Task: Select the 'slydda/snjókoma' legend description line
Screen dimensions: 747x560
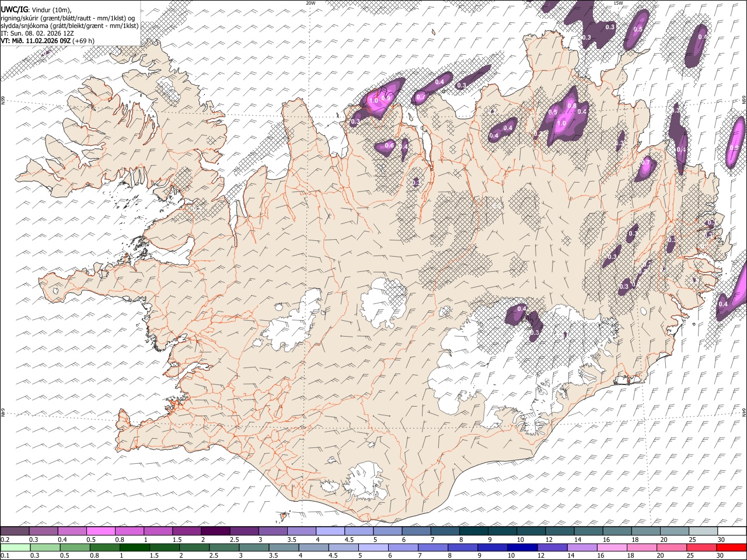Action: coord(70,26)
